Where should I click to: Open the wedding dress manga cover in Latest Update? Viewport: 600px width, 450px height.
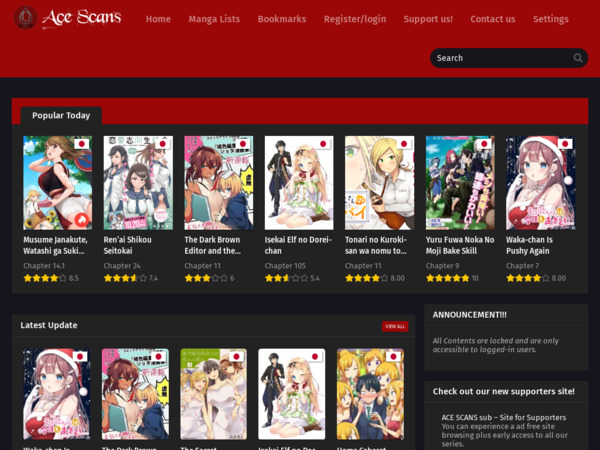click(x=214, y=394)
